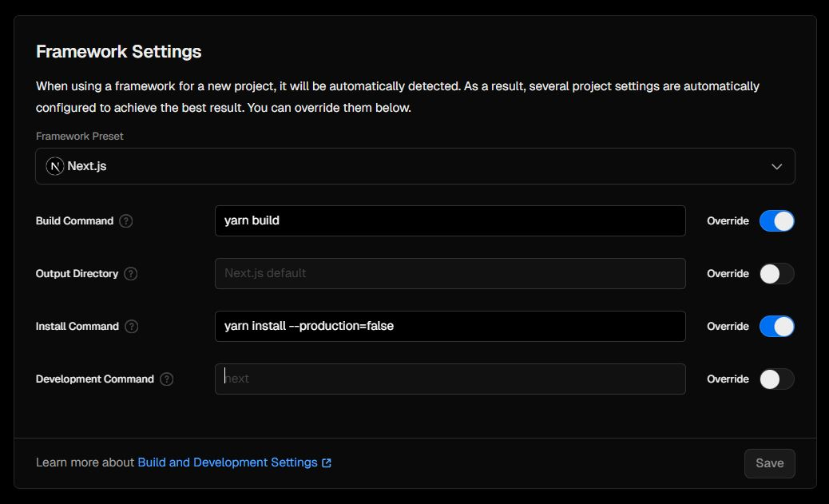Click the Install Command input field
Viewport: 829px width, 504px height.
point(450,327)
